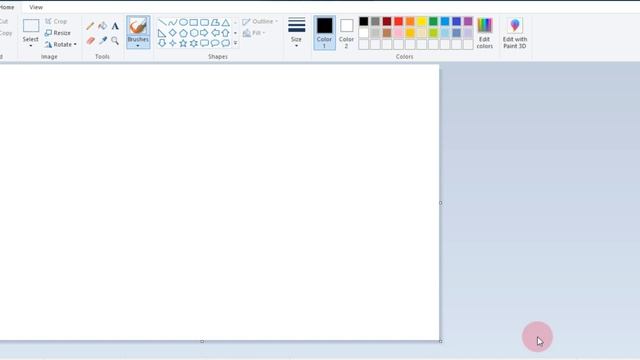Pick the black color swatch
Image resolution: width=640 pixels, height=360 pixels.
[x=364, y=21]
